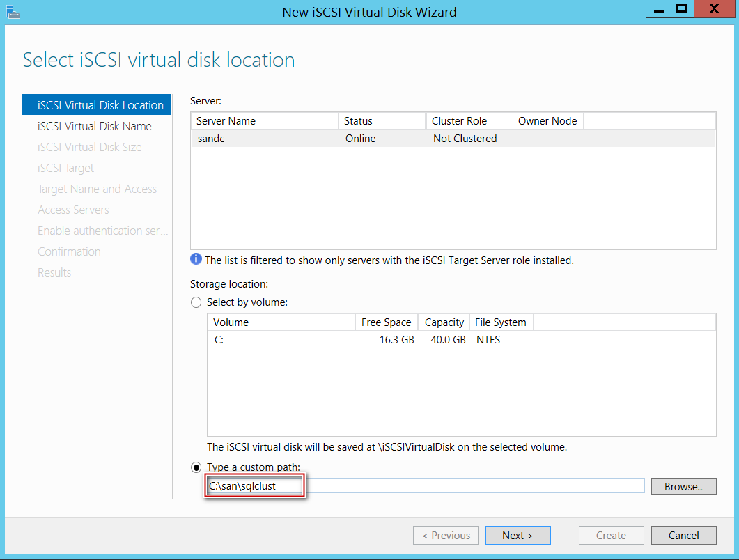Click the custom path text field

coord(425,485)
